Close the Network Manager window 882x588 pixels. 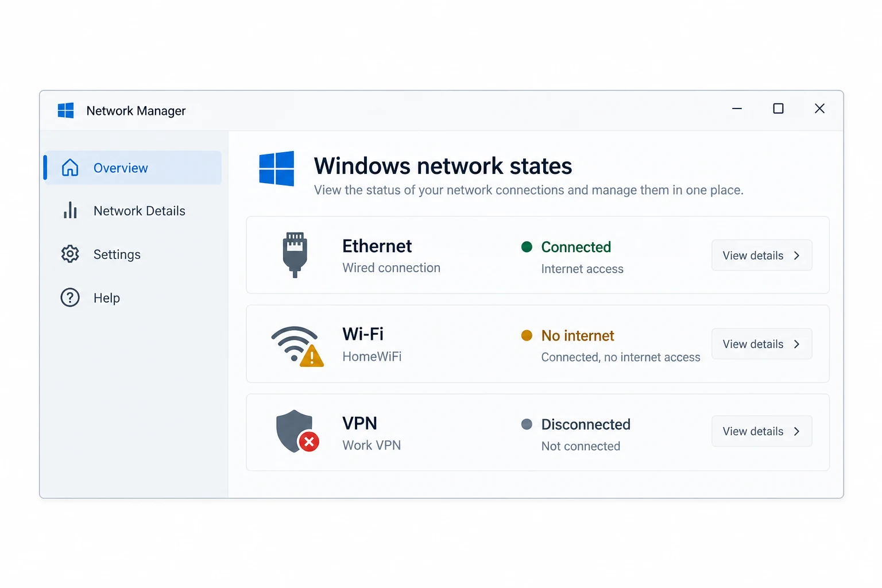(x=819, y=109)
